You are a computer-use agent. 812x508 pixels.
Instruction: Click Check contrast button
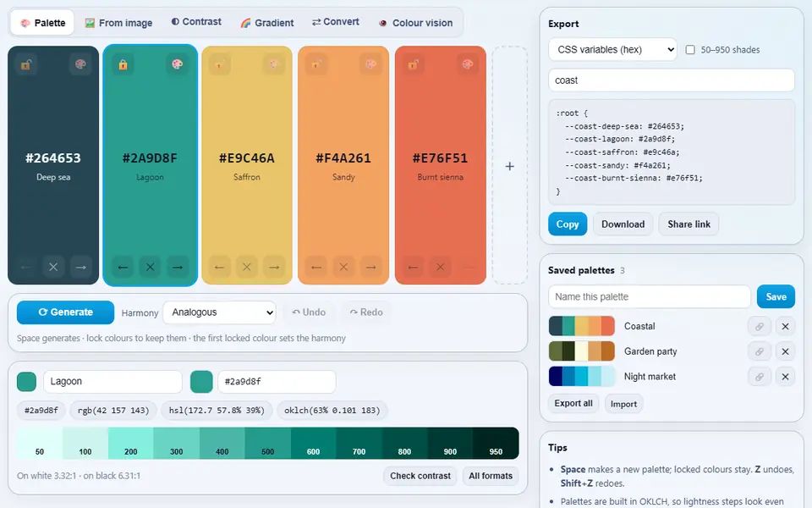point(420,475)
